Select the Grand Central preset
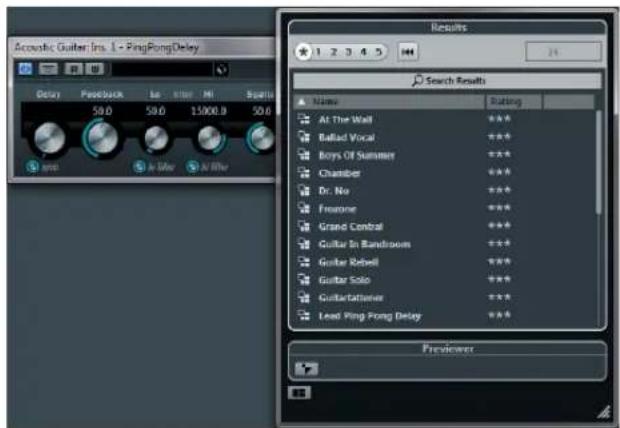 click(351, 227)
